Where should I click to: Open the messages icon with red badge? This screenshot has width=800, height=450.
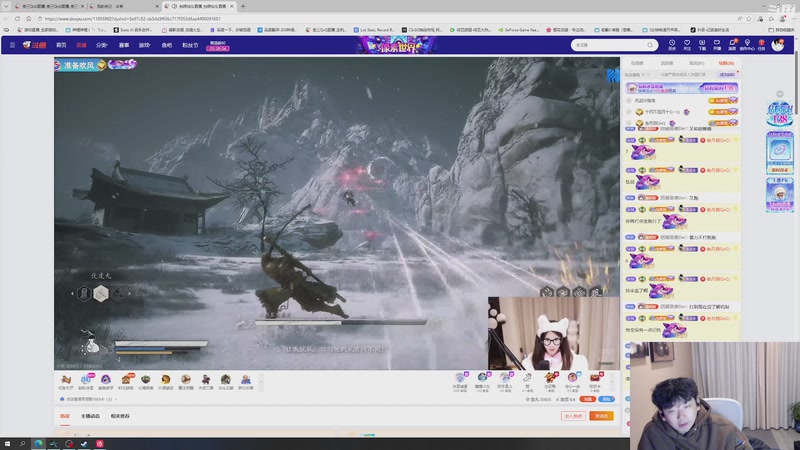point(732,45)
